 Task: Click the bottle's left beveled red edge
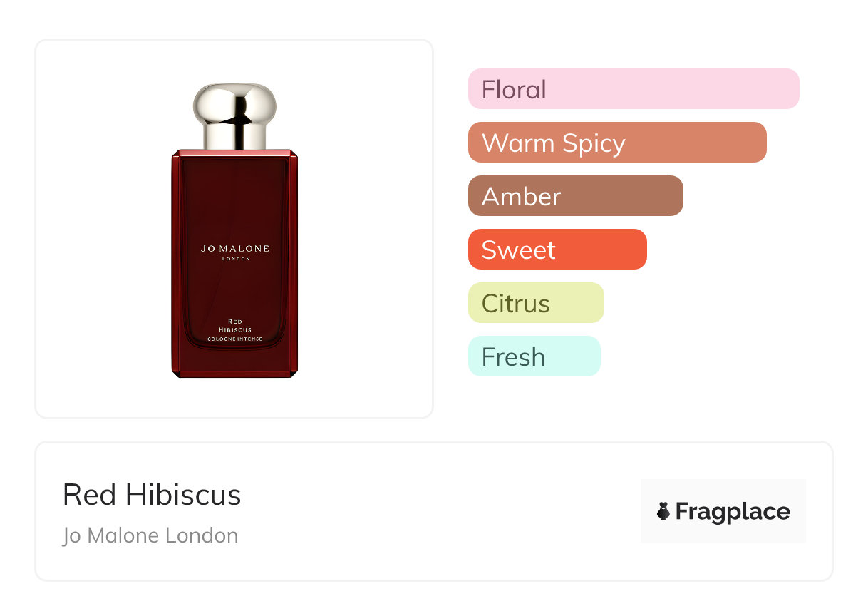coord(176,262)
